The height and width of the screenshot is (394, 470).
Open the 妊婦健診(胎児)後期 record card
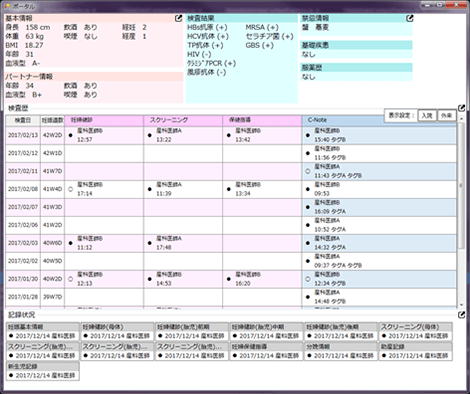[341, 332]
